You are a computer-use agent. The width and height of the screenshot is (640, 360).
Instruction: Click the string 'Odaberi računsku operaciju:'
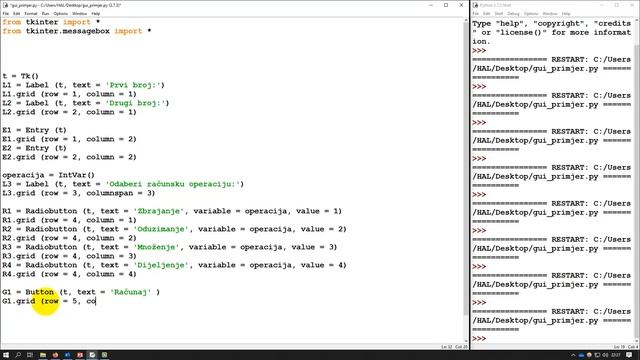[x=173, y=184]
